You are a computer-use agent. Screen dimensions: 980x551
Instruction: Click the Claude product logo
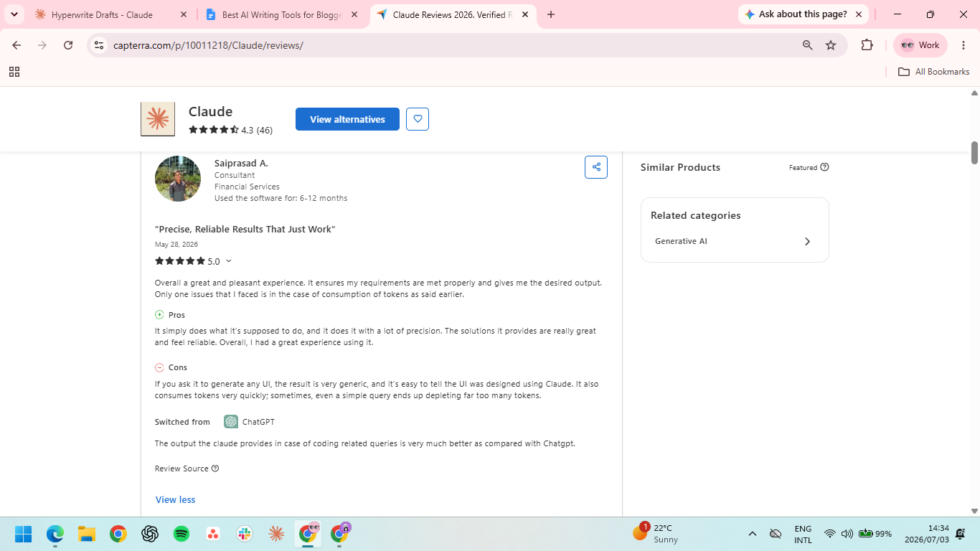[x=158, y=119]
